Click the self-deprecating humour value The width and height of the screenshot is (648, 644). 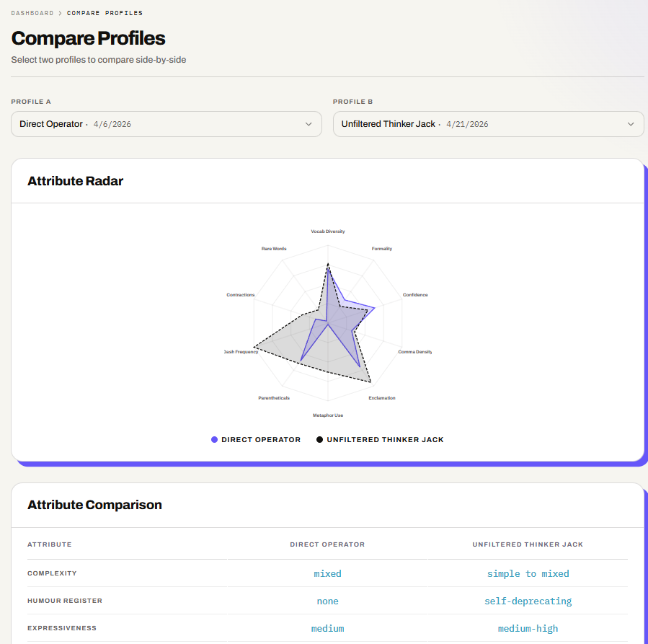pos(528,601)
